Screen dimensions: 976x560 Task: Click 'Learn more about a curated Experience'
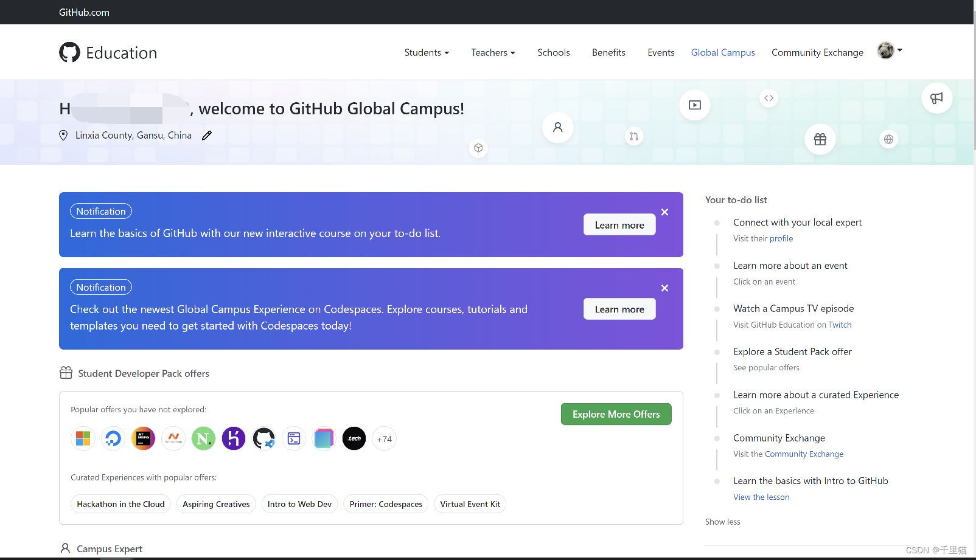(x=815, y=395)
